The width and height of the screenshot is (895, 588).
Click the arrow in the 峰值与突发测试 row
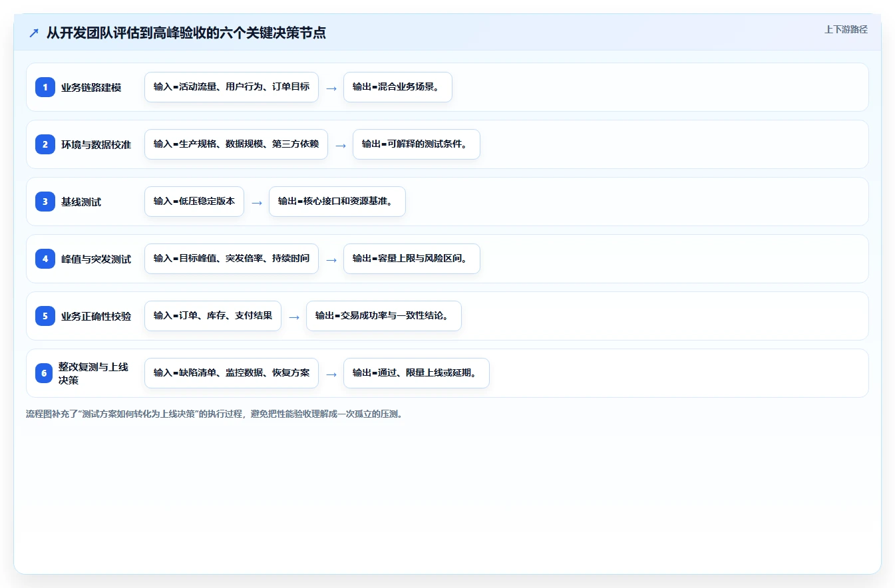[x=331, y=259]
